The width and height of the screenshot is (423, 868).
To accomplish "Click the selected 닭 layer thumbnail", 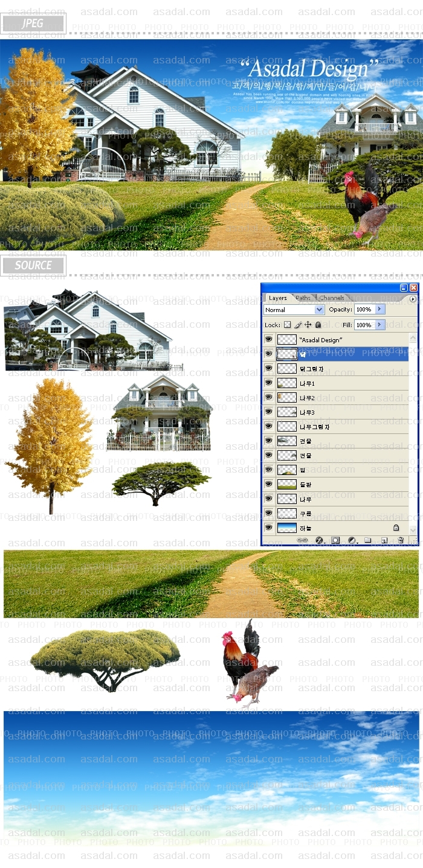I will [287, 354].
